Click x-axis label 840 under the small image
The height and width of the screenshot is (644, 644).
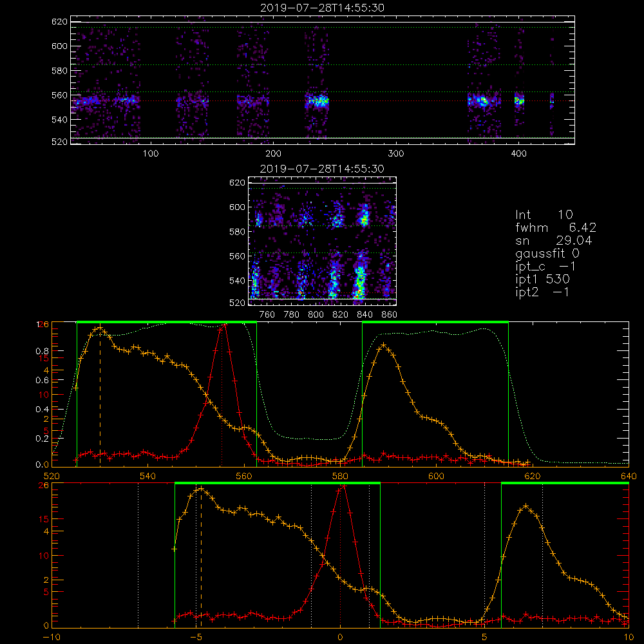point(365,315)
